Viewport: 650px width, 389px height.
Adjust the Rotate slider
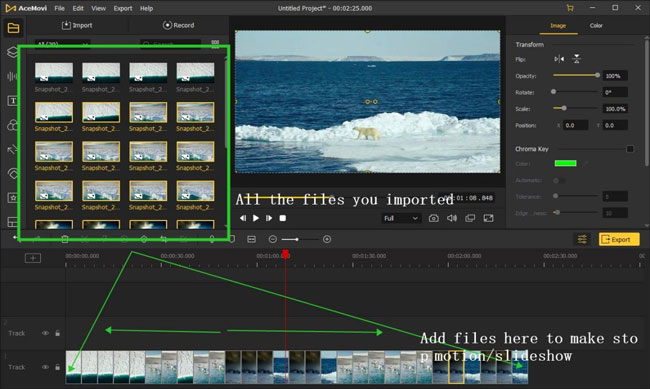pyautogui.click(x=576, y=92)
